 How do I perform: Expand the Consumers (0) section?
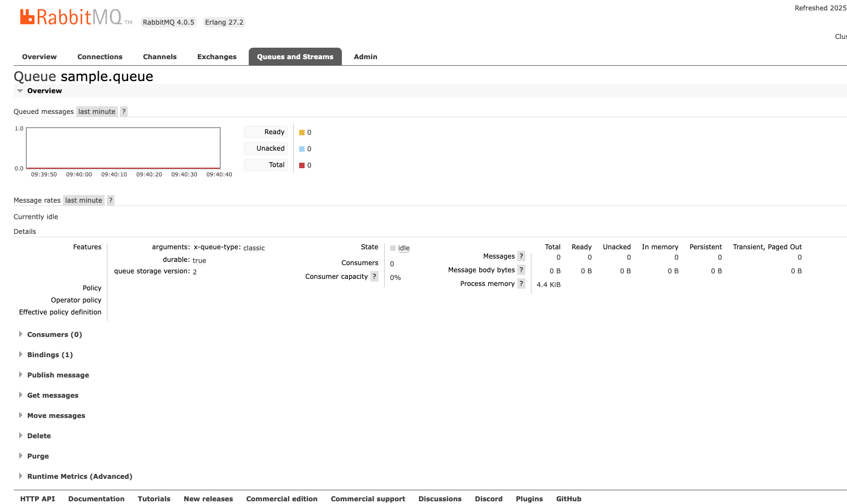pos(54,335)
